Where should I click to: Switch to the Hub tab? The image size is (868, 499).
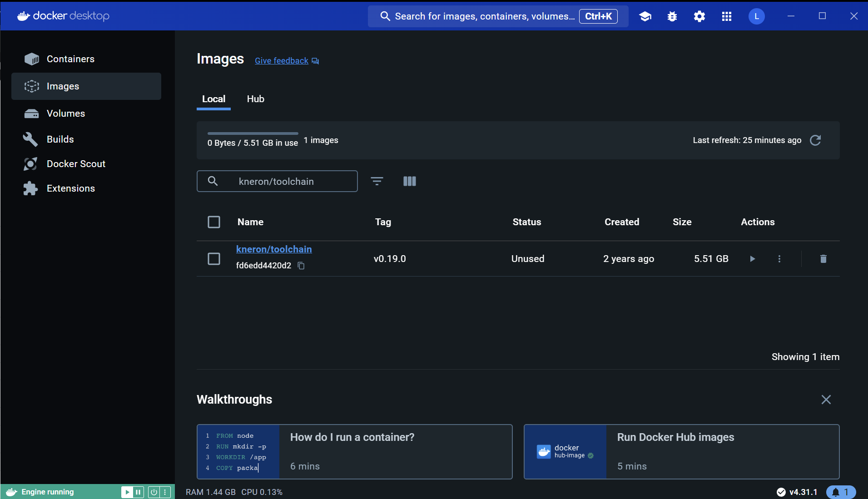coord(256,99)
